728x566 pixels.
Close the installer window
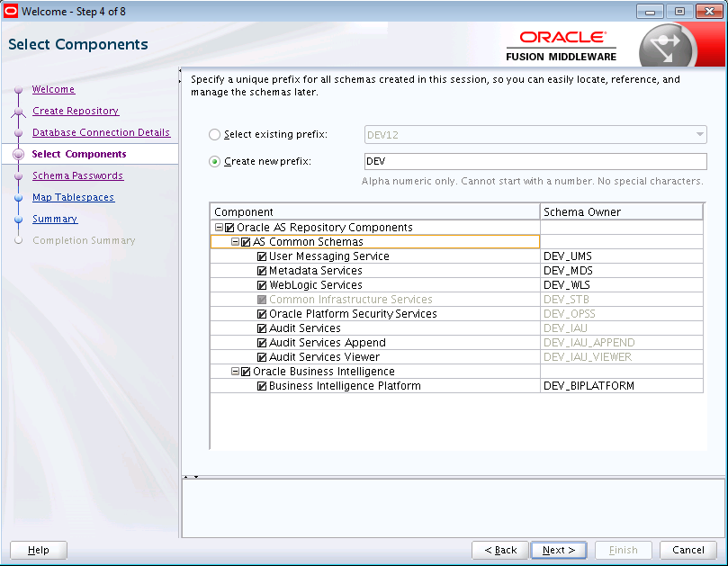[710, 12]
